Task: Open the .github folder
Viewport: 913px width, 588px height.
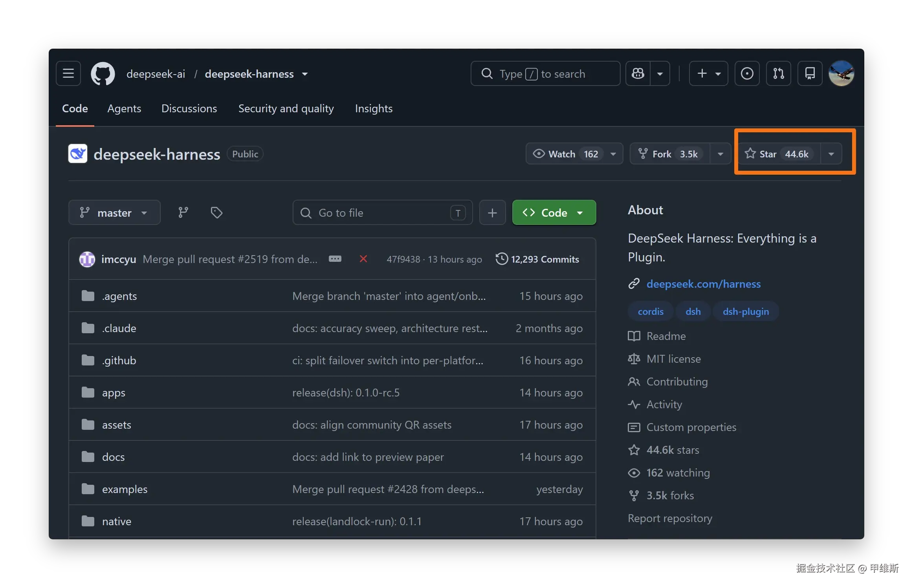Action: [x=119, y=360]
